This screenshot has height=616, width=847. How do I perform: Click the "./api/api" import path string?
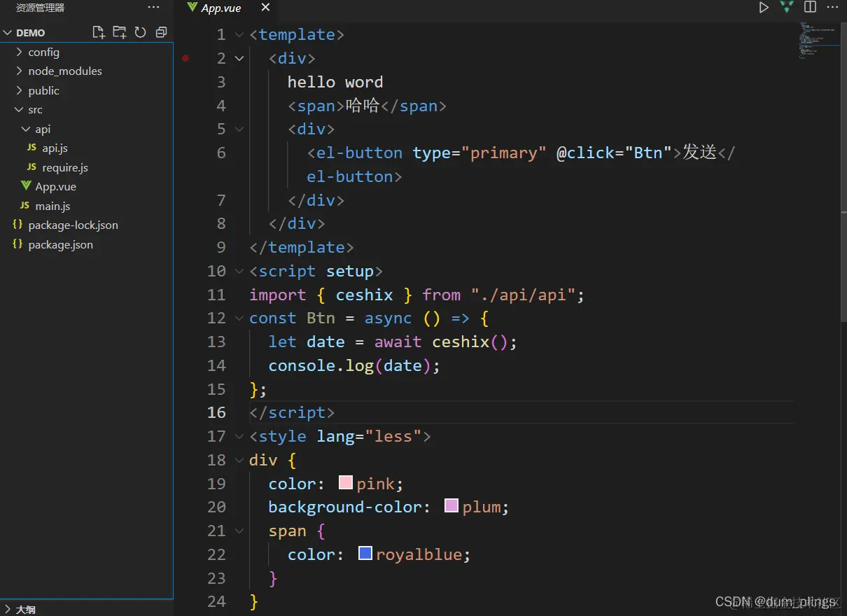[x=523, y=295]
